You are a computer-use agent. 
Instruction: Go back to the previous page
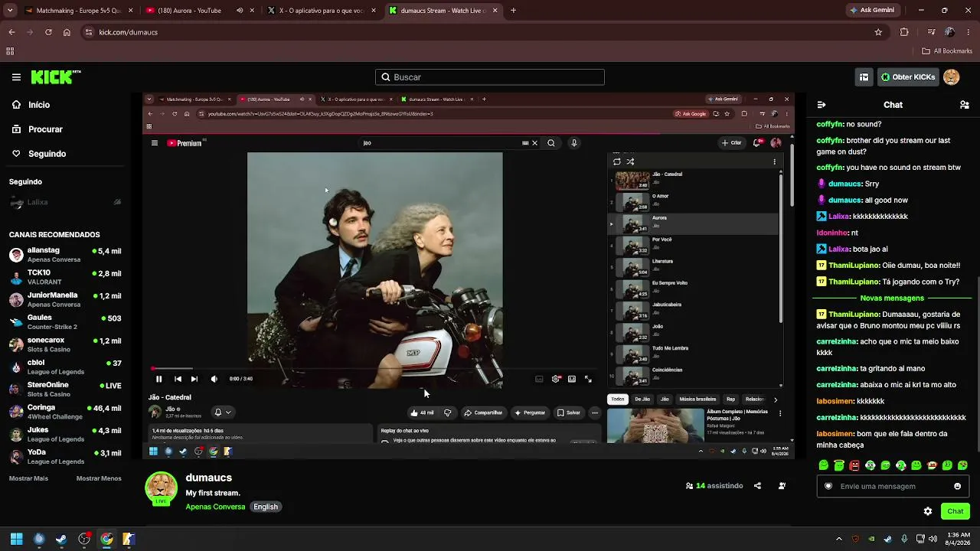point(11,32)
